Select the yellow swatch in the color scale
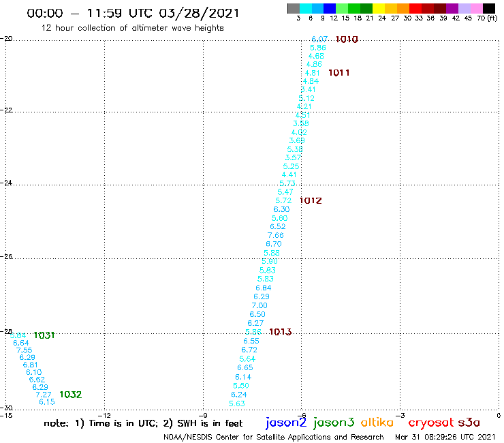 379,8
